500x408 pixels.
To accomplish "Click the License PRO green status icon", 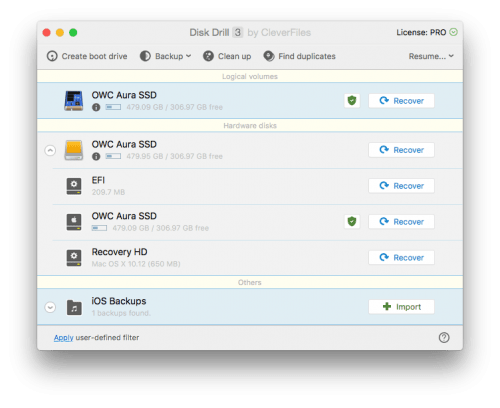I will [453, 32].
